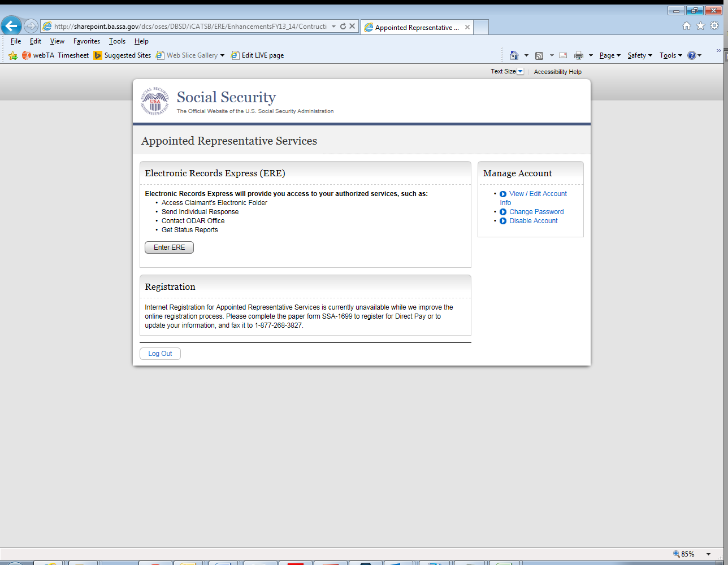Open the File menu
This screenshot has height=565, width=728.
16,41
